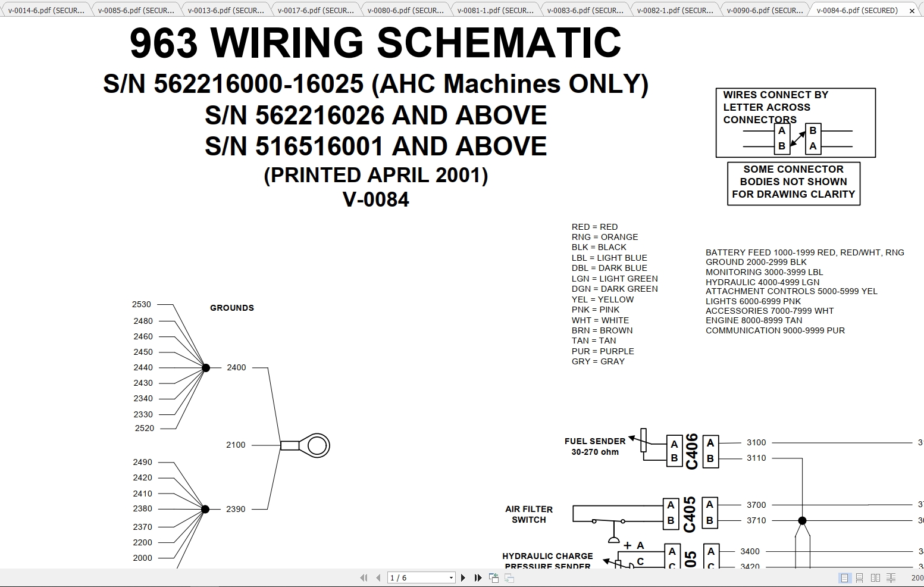924x587 pixels.
Task: Close the active v-0084-6.pdf tab
Action: tap(912, 10)
